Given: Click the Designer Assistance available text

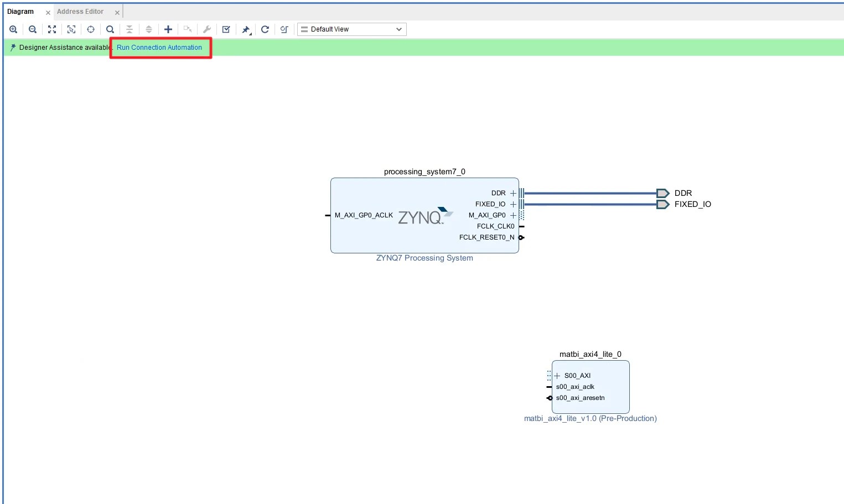Looking at the screenshot, I should tap(65, 48).
